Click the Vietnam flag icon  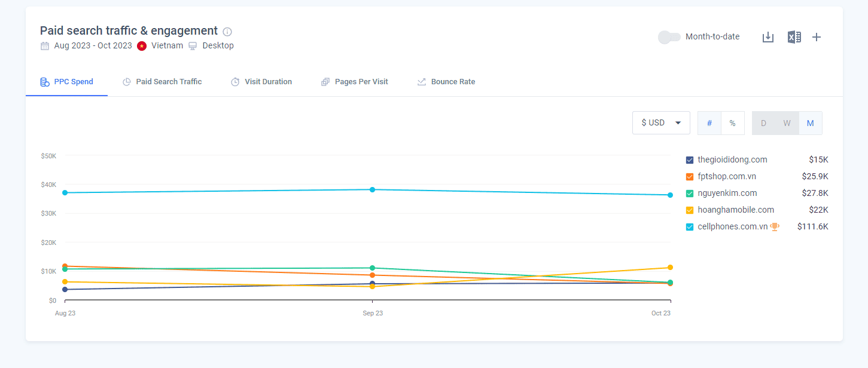click(142, 46)
